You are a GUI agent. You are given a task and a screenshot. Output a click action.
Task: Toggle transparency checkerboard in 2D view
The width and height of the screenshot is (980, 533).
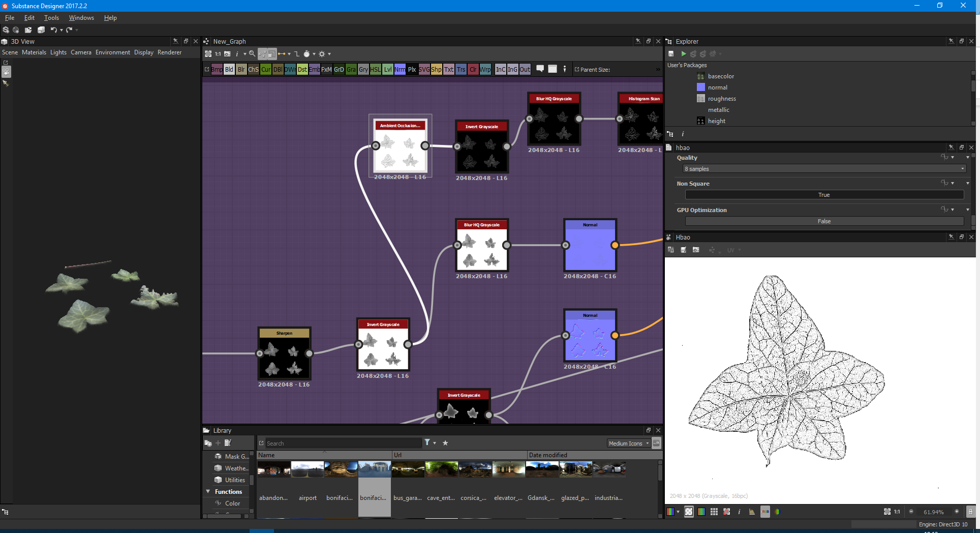[x=689, y=512]
